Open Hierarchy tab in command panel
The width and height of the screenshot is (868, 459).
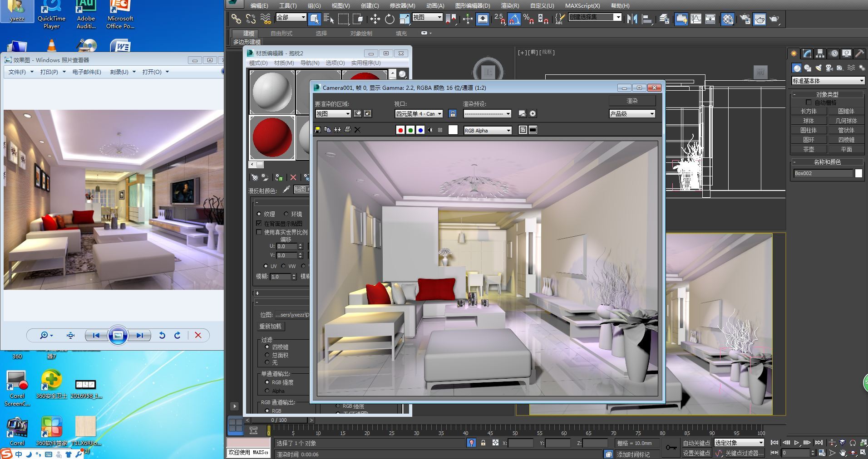click(x=820, y=54)
